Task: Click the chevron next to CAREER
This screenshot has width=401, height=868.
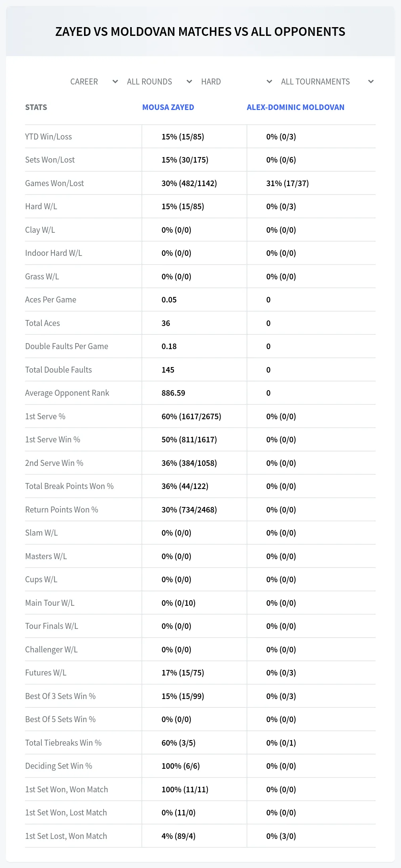Action: click(115, 82)
